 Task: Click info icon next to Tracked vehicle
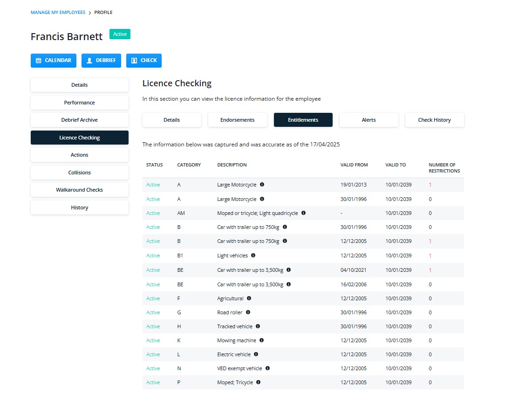tap(258, 326)
